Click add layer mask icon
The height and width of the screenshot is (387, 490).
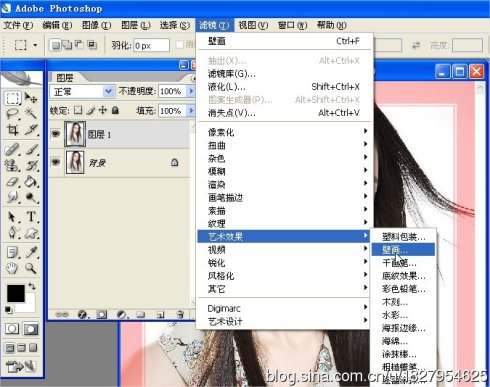coord(102,314)
